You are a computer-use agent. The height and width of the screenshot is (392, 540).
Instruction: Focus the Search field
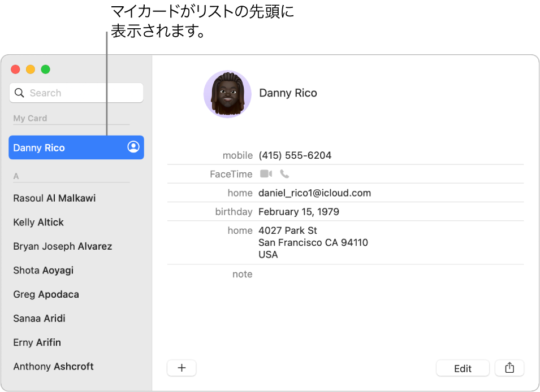point(76,93)
